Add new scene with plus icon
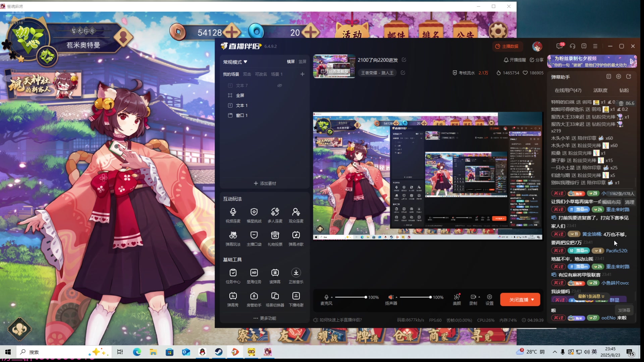The width and height of the screenshot is (644, 362). pos(302,74)
